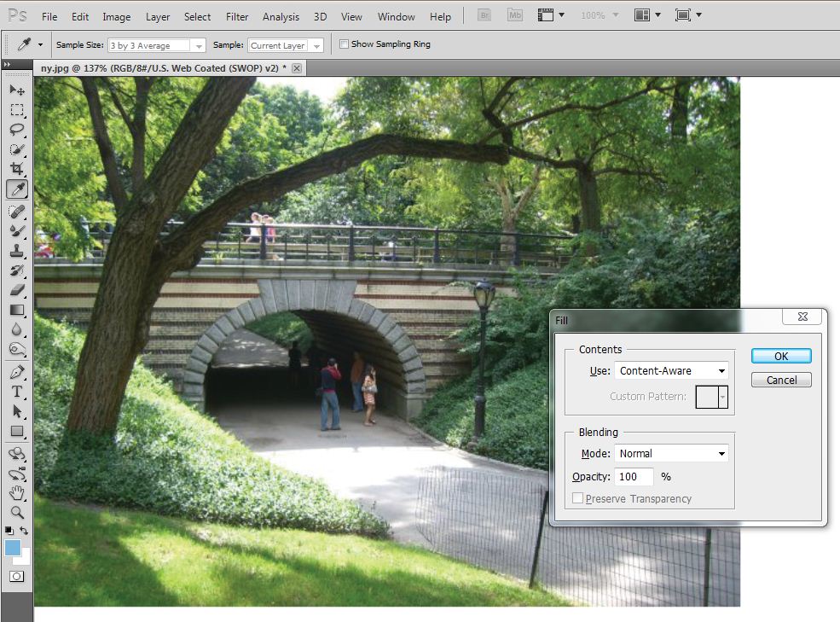Click OK in the Fill dialog

tap(780, 357)
